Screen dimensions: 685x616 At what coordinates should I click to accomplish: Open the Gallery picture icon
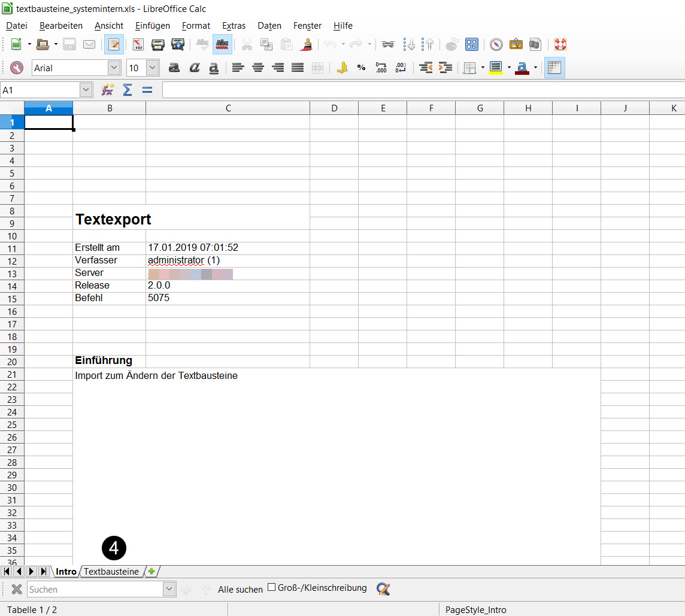[516, 44]
